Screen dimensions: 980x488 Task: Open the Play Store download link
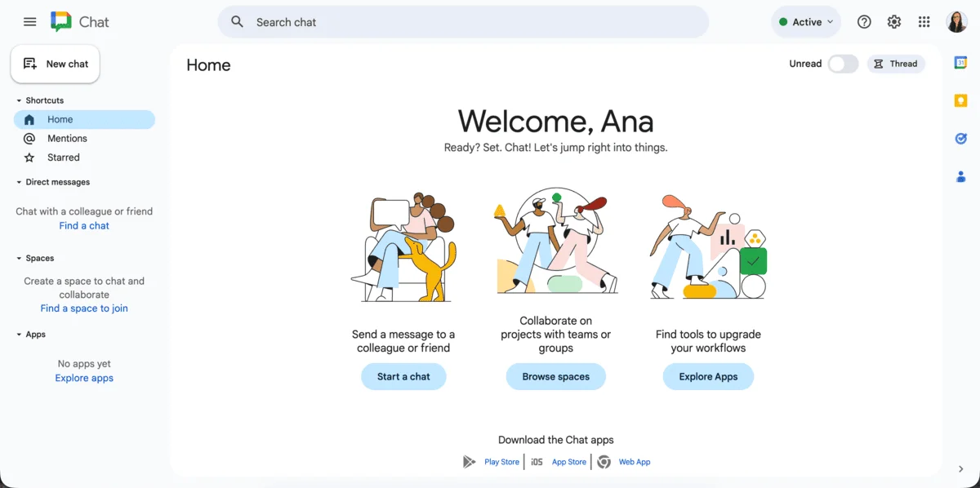[x=501, y=461]
